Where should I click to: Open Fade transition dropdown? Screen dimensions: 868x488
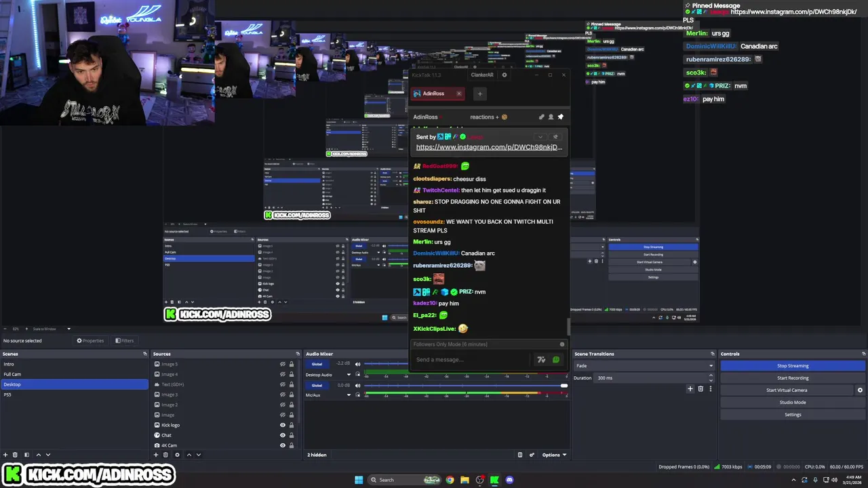tap(645, 366)
